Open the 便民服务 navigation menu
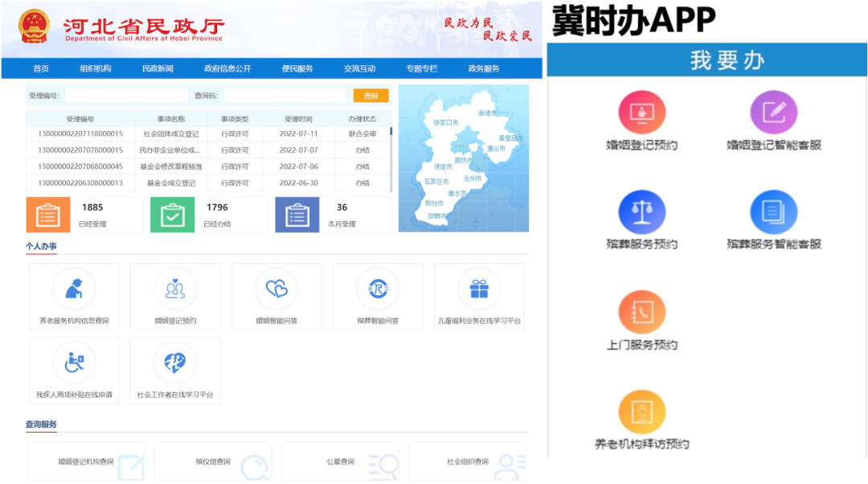Viewport: 868px width, 484px height. [x=297, y=68]
